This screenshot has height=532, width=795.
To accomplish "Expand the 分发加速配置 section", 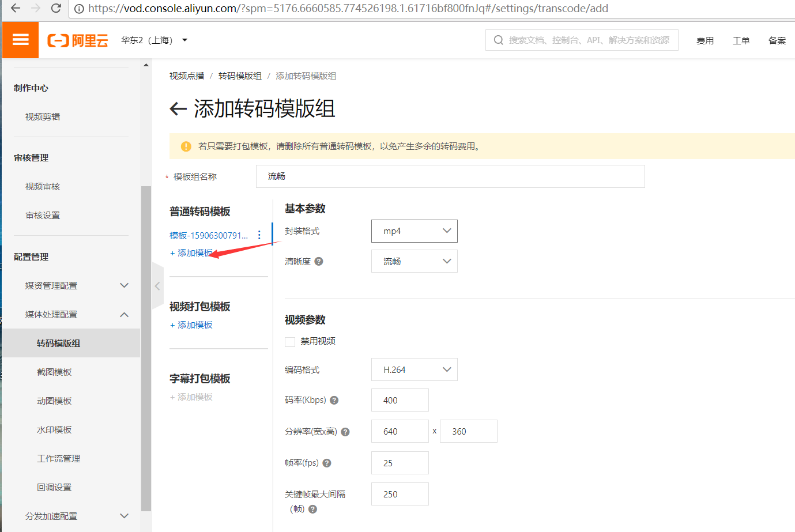I will [124, 516].
